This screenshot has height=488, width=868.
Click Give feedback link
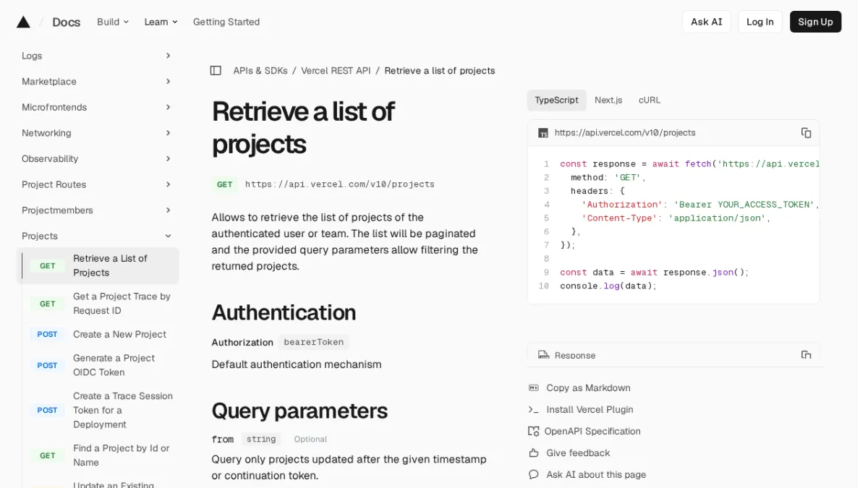pyautogui.click(x=578, y=453)
